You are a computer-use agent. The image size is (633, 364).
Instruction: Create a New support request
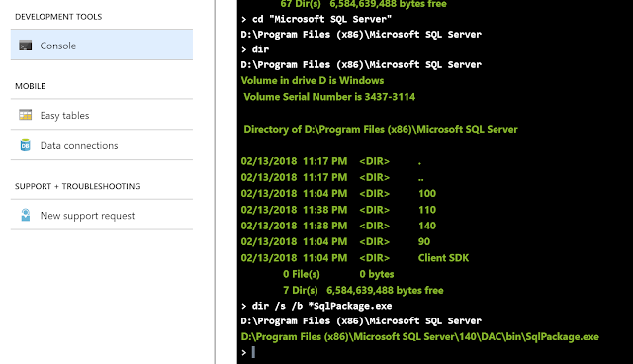(102, 215)
